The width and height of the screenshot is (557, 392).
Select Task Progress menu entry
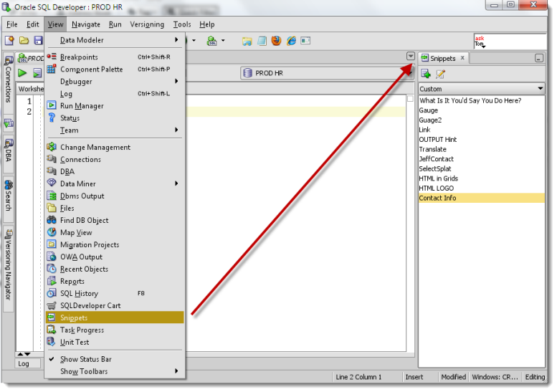coord(115,330)
